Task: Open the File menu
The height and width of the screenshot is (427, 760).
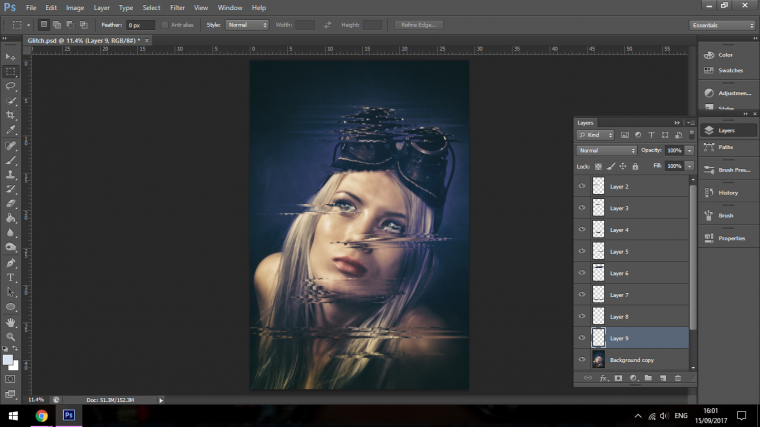Action: coord(31,8)
